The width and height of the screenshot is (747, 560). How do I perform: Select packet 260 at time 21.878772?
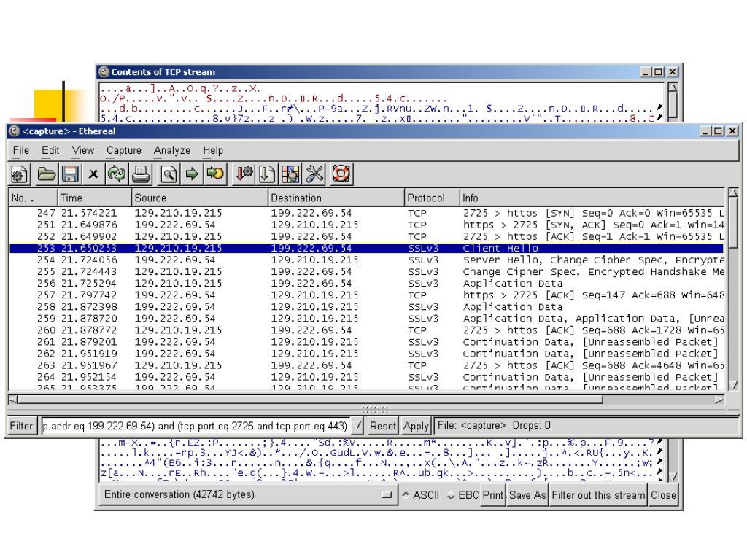coord(366,330)
